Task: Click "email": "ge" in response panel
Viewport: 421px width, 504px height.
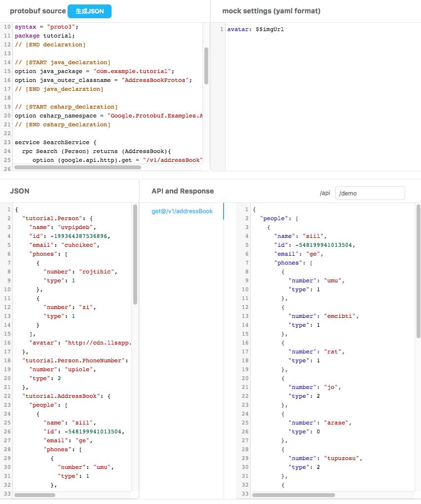Action: coord(299,254)
